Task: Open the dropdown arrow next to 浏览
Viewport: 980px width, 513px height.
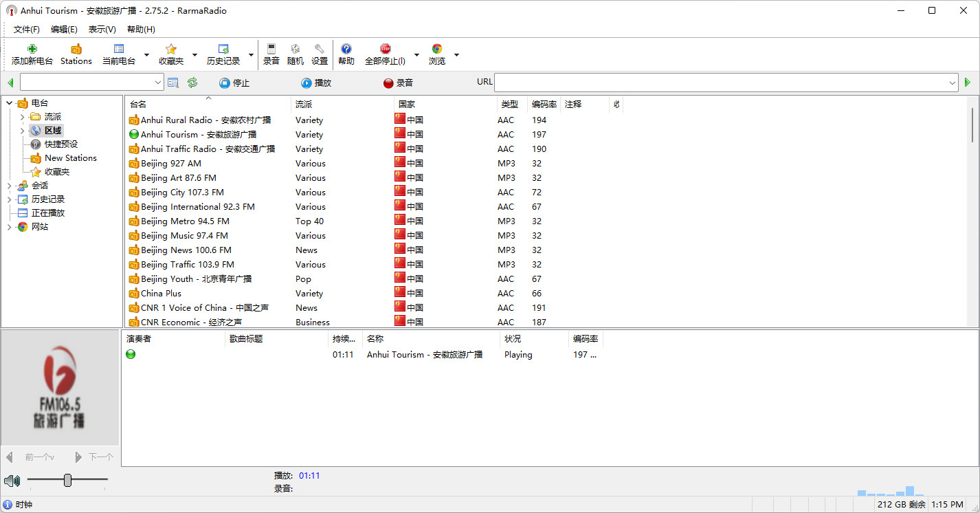Action: pyautogui.click(x=456, y=55)
